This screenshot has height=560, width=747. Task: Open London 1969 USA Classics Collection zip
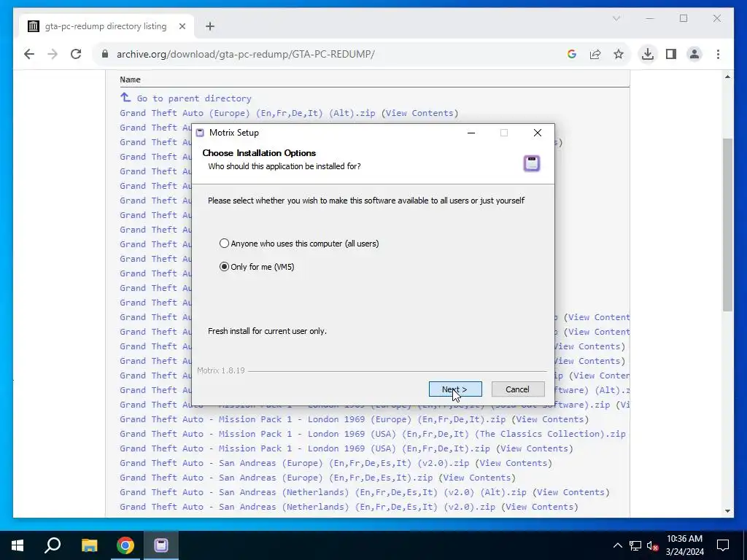(x=373, y=434)
